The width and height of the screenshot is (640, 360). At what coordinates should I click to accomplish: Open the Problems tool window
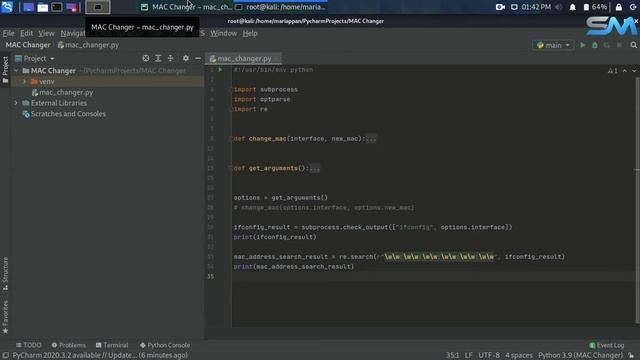[x=69, y=345]
